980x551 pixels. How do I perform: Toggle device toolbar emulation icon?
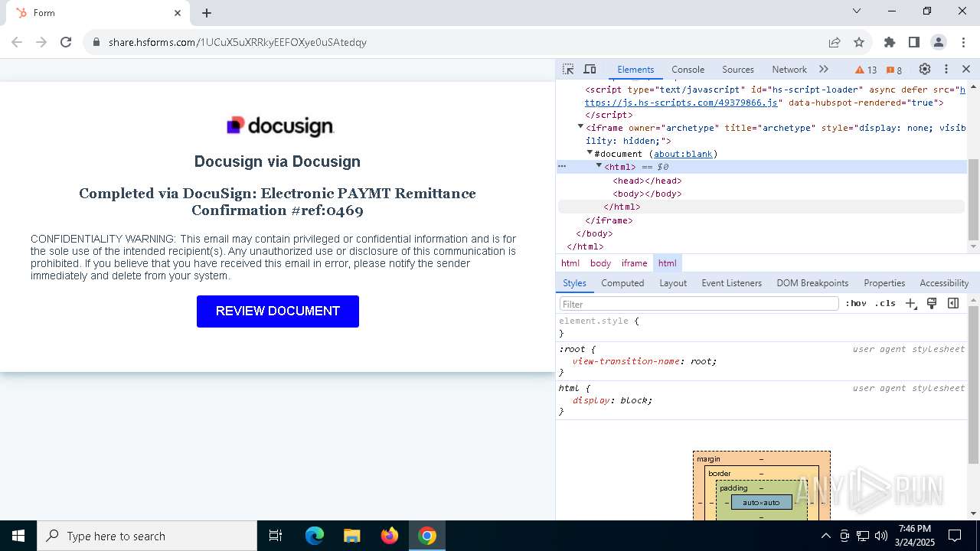tap(590, 70)
